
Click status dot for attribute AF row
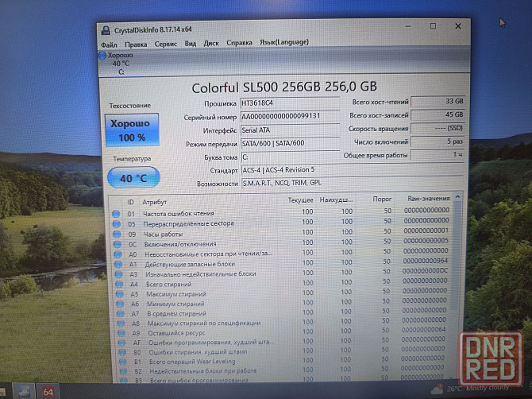pos(121,343)
